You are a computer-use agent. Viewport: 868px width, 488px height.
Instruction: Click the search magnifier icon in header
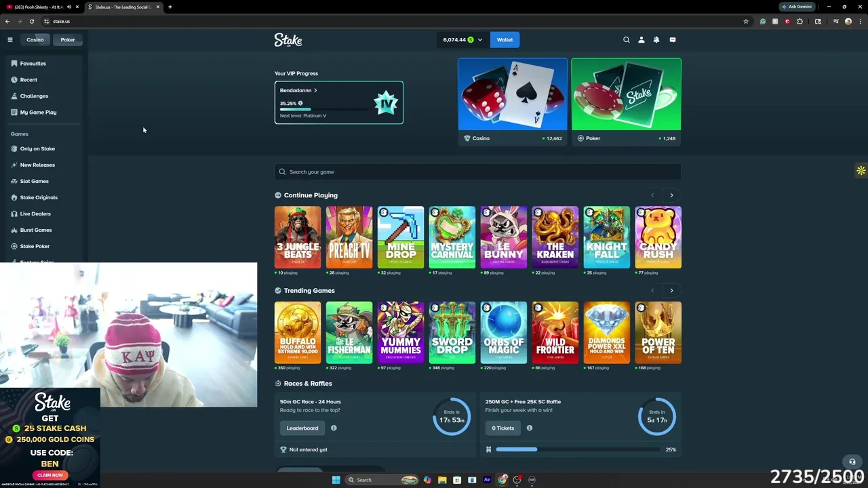[627, 40]
